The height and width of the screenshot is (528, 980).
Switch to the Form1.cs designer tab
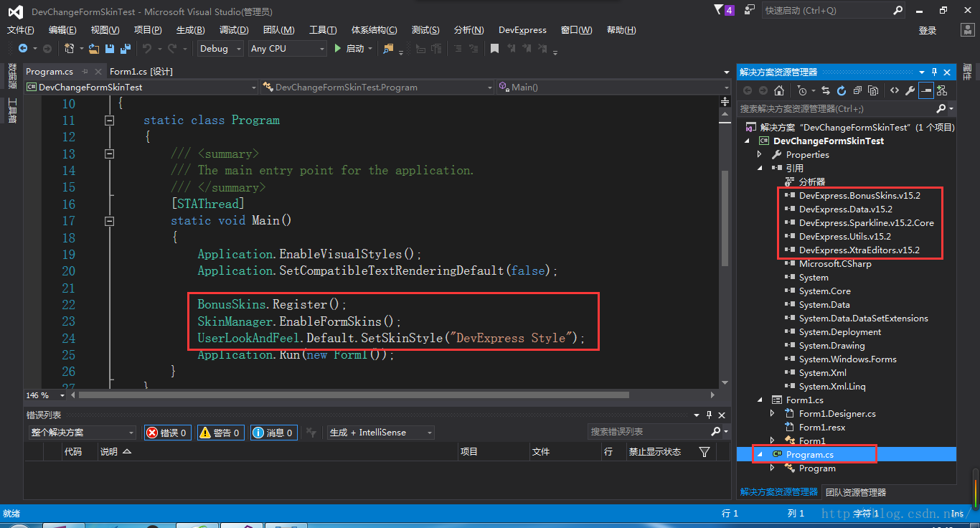point(141,72)
